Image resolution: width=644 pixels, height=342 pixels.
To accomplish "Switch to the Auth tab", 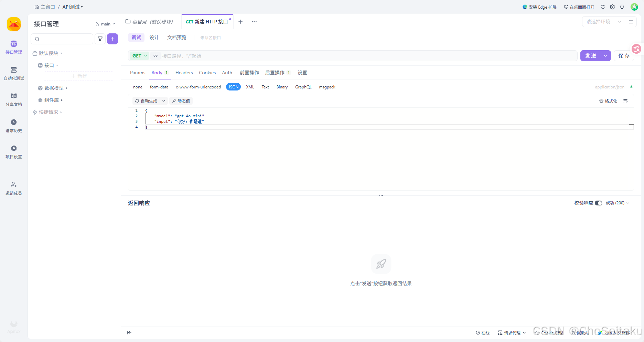I will (227, 73).
